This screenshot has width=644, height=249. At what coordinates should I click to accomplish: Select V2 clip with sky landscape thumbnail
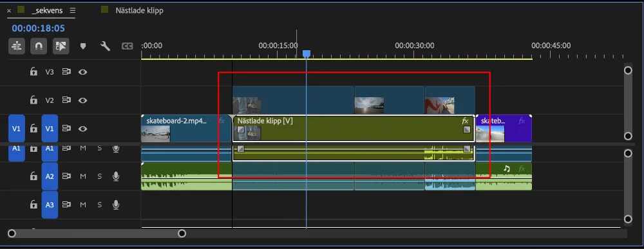click(390, 100)
